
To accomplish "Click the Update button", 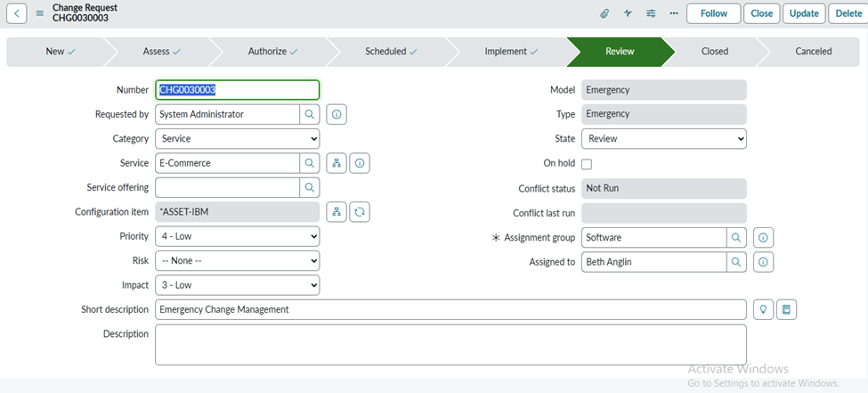I will click(x=804, y=13).
